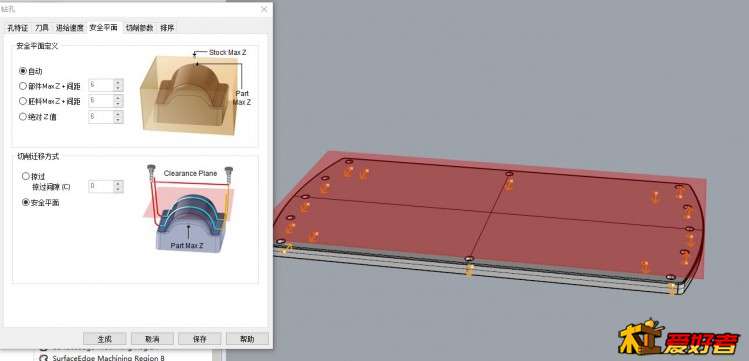Click the 保存 button

[x=200, y=339]
